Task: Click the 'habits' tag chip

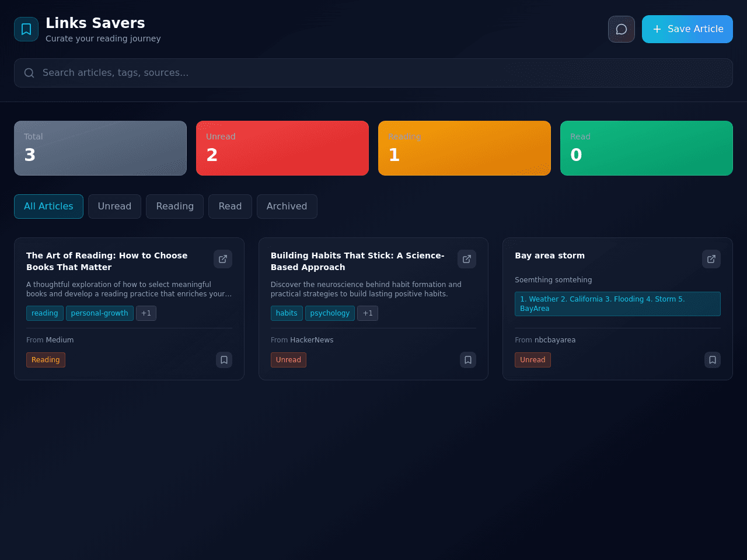Action: [x=287, y=313]
